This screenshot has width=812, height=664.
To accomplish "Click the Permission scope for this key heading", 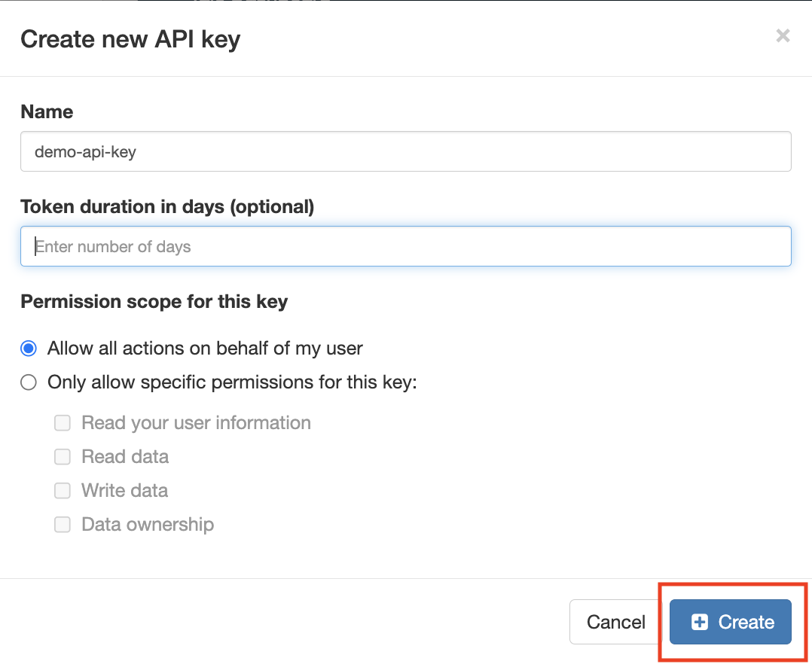I will [x=154, y=302].
